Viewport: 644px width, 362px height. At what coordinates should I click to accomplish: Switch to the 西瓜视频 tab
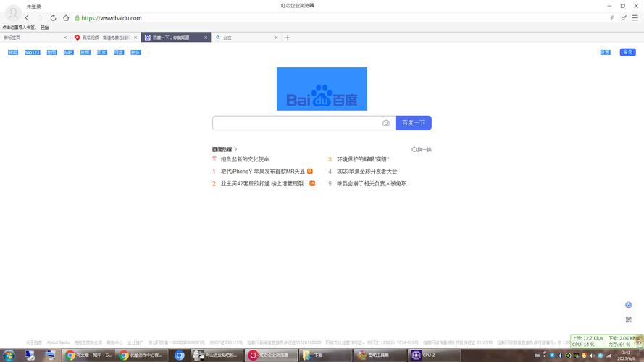[x=101, y=38]
